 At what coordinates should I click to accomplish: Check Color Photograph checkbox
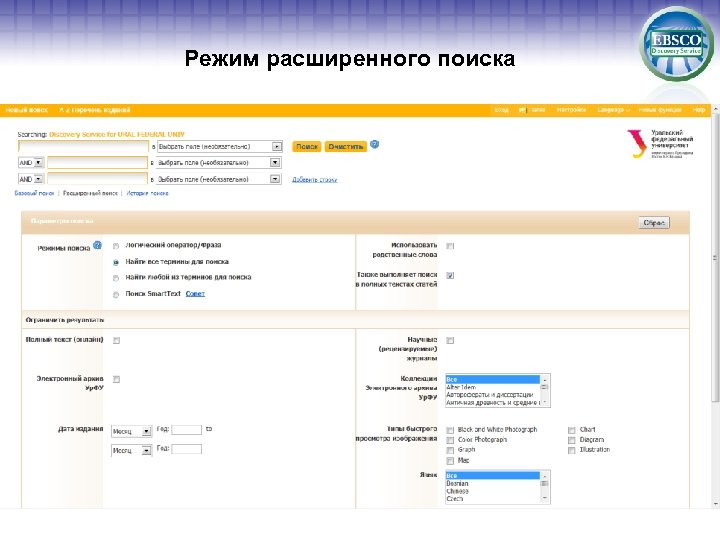[x=450, y=440]
